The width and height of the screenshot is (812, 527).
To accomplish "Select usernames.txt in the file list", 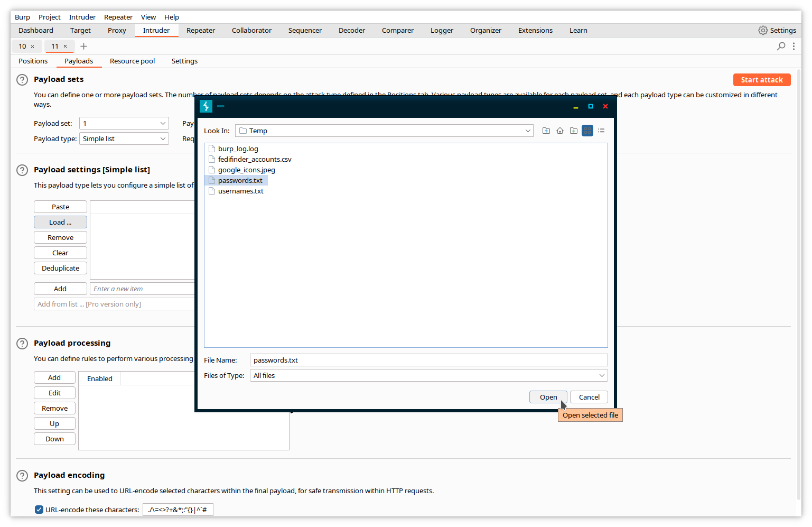I will tap(240, 191).
